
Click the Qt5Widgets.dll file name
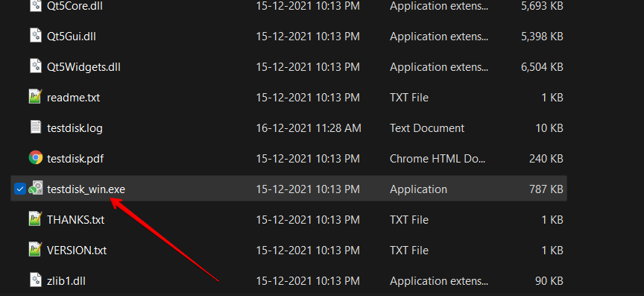tap(83, 67)
